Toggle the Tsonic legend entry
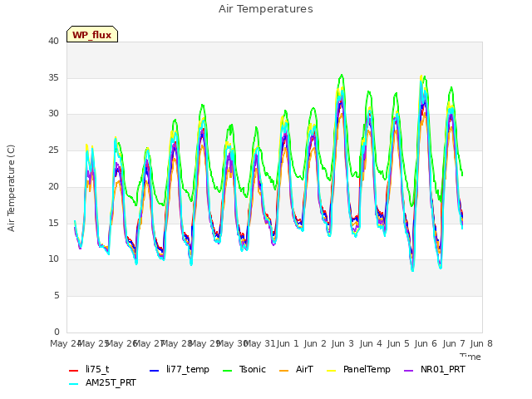This screenshot has height=399, width=532. 244,369
